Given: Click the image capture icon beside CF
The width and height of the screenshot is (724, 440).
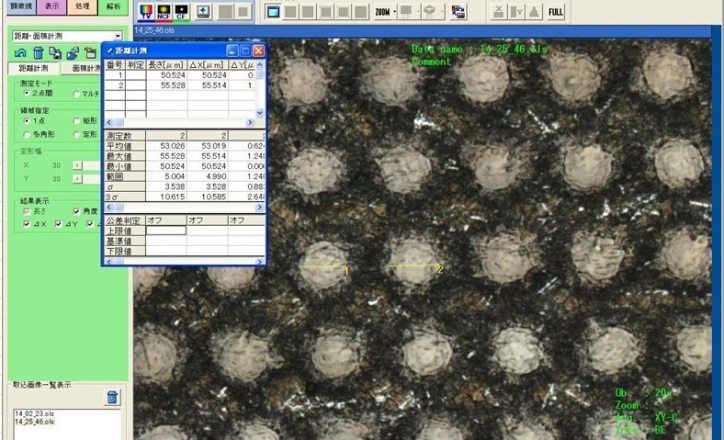Looking at the screenshot, I should (x=203, y=12).
